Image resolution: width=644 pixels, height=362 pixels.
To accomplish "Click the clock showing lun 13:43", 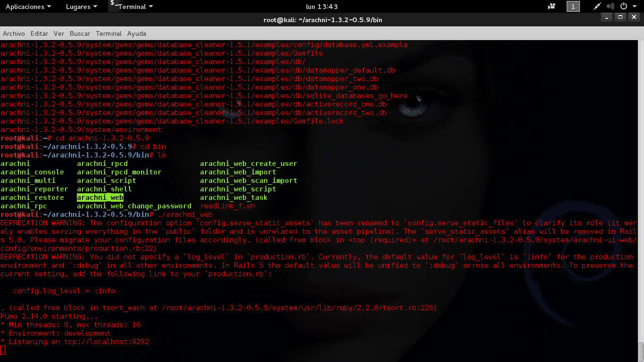I will tap(322, 7).
